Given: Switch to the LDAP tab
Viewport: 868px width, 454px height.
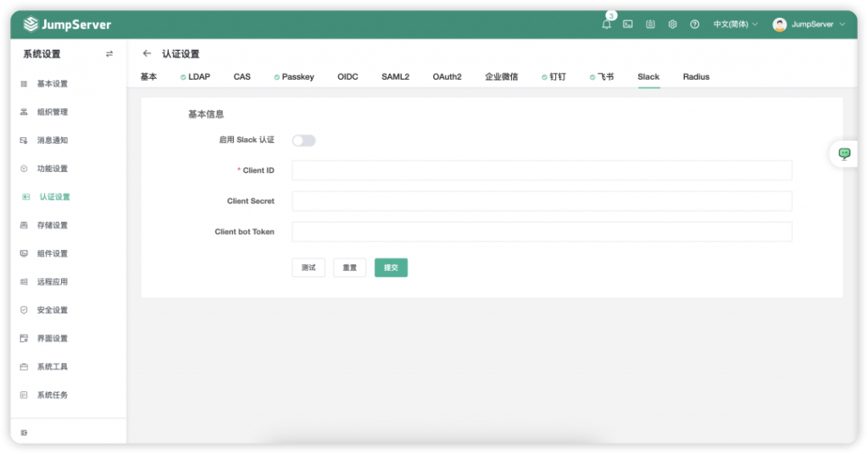Looking at the screenshot, I should tap(196, 77).
